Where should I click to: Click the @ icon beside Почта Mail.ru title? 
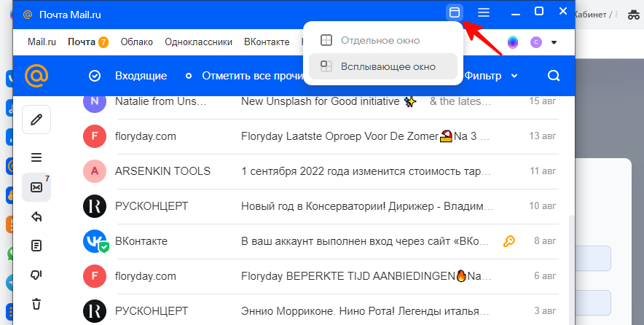pos(28,15)
